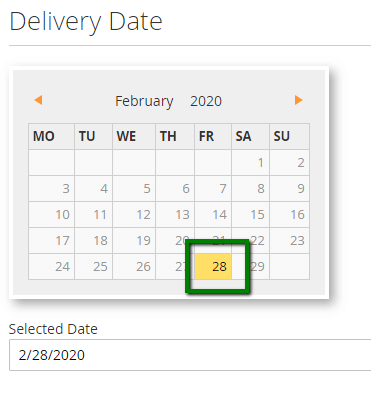Pick date 24 in the last row
371x394 pixels.
[x=51, y=267]
